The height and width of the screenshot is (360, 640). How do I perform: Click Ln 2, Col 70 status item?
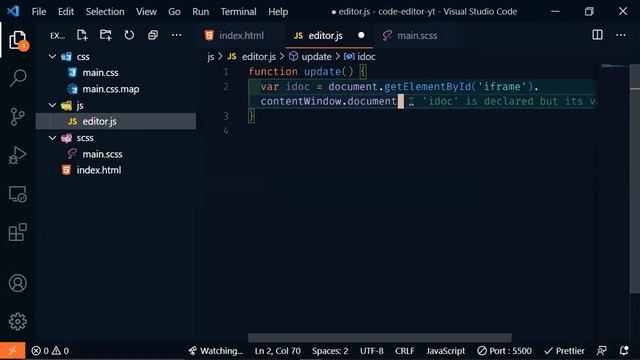coord(278,351)
